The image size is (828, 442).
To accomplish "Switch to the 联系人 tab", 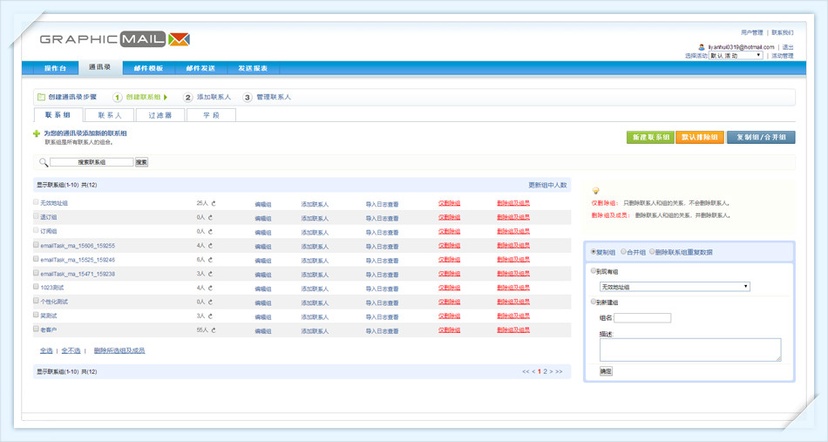I will [110, 115].
